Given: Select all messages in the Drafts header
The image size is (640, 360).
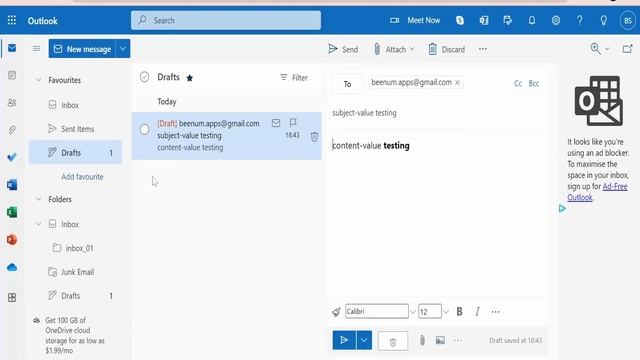Looking at the screenshot, I should click(144, 77).
